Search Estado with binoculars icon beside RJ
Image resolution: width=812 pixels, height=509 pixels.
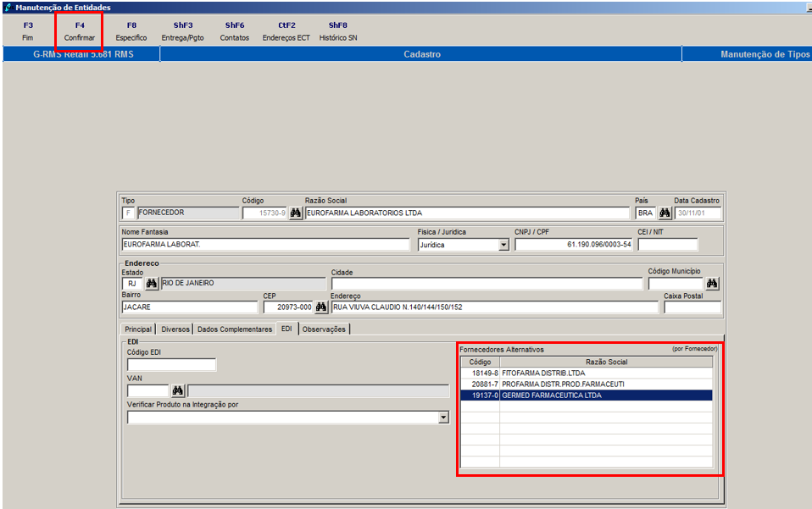click(x=151, y=284)
